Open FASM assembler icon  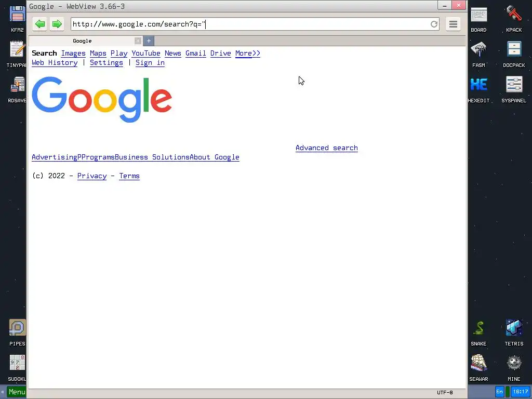click(x=478, y=54)
